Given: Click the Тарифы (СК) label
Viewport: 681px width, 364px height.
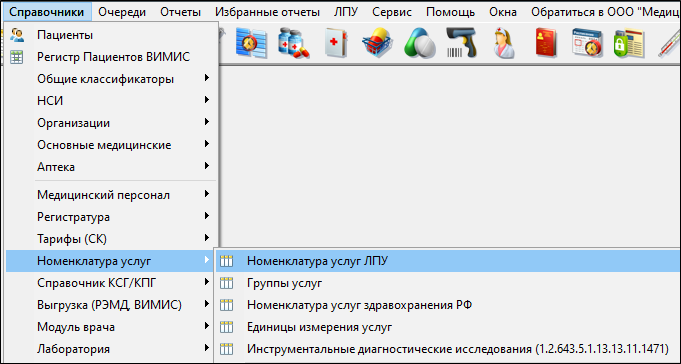Looking at the screenshot, I should click(72, 239).
